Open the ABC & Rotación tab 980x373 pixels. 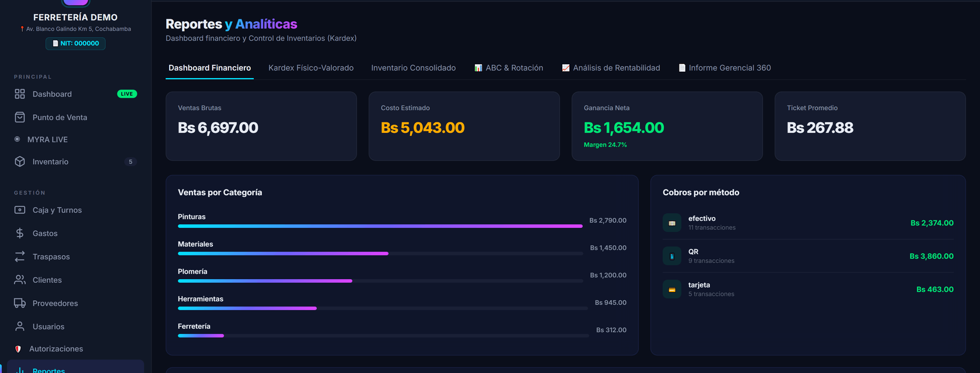[509, 68]
